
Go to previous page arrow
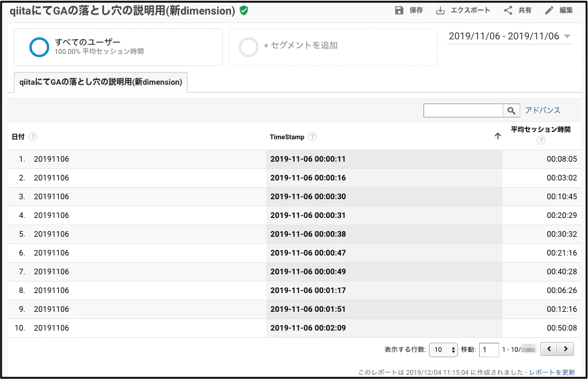(549, 349)
